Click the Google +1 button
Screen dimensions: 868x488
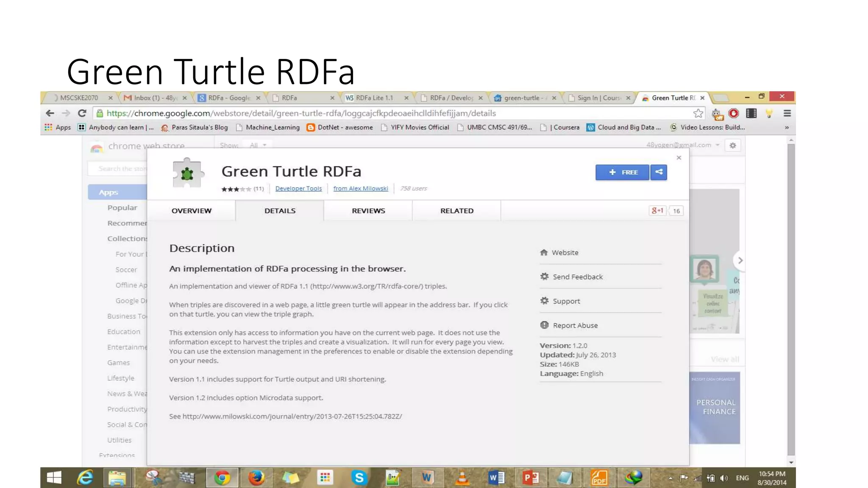coord(657,211)
